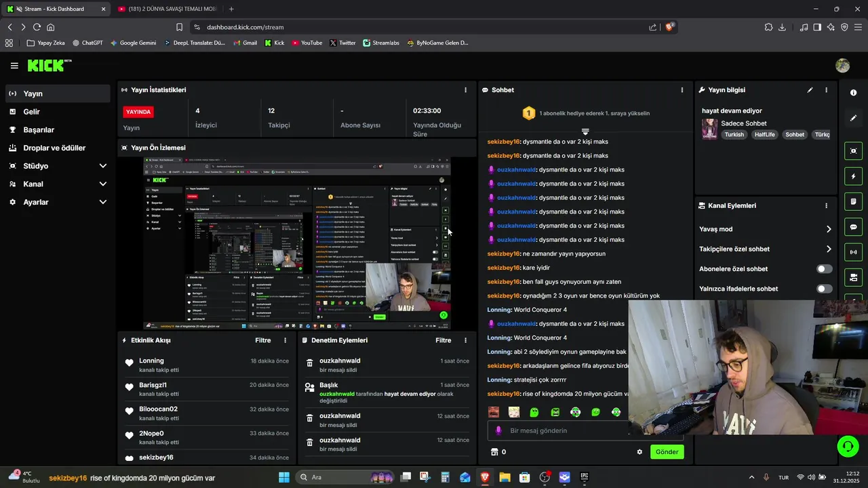Image resolution: width=868 pixels, height=488 pixels.
Task: Open Kanal Eylemleri three-dot menu
Action: pos(826,205)
